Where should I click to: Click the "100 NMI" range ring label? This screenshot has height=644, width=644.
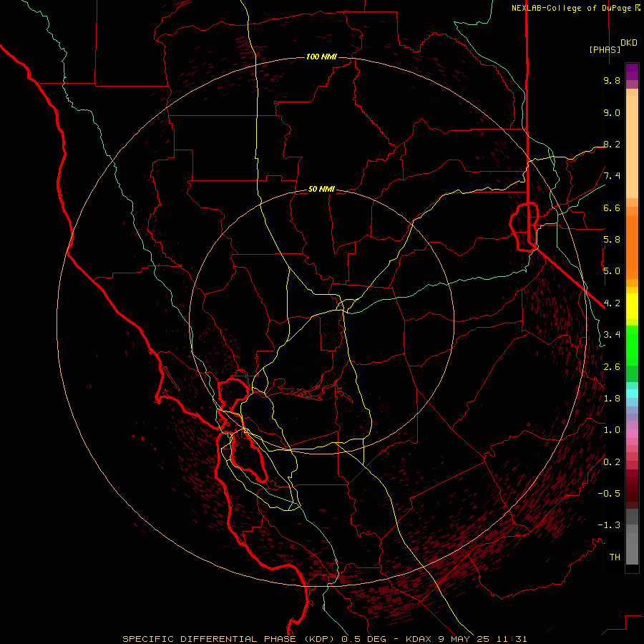(x=321, y=57)
